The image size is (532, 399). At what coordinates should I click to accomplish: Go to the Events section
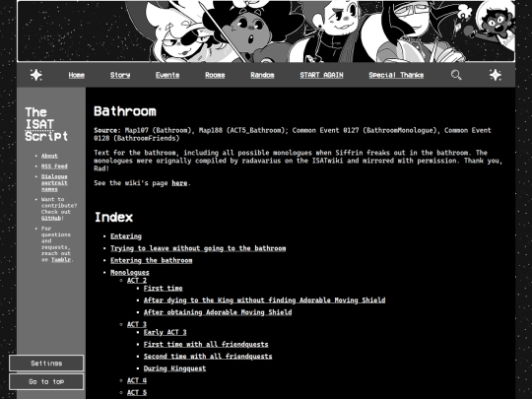pyautogui.click(x=167, y=75)
